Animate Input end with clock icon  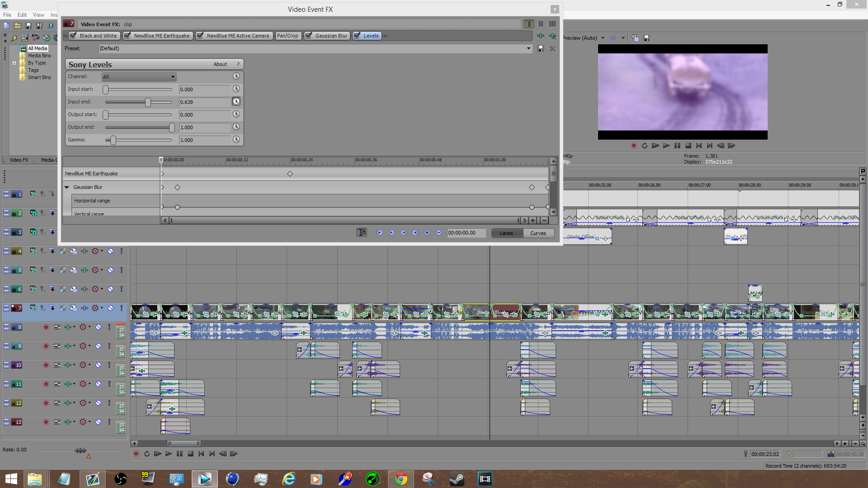click(x=236, y=102)
